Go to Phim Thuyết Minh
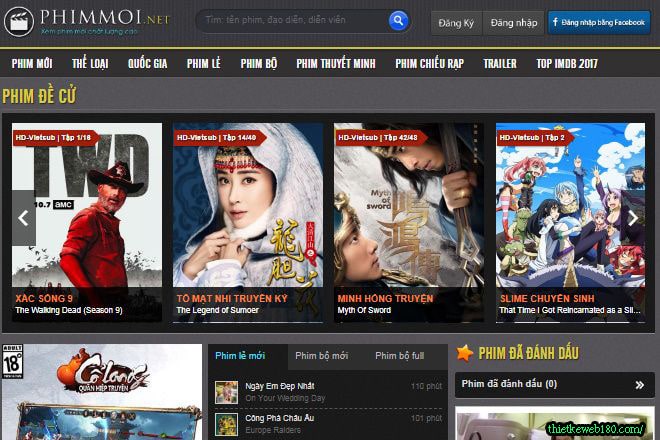The width and height of the screenshot is (660, 440). click(336, 64)
